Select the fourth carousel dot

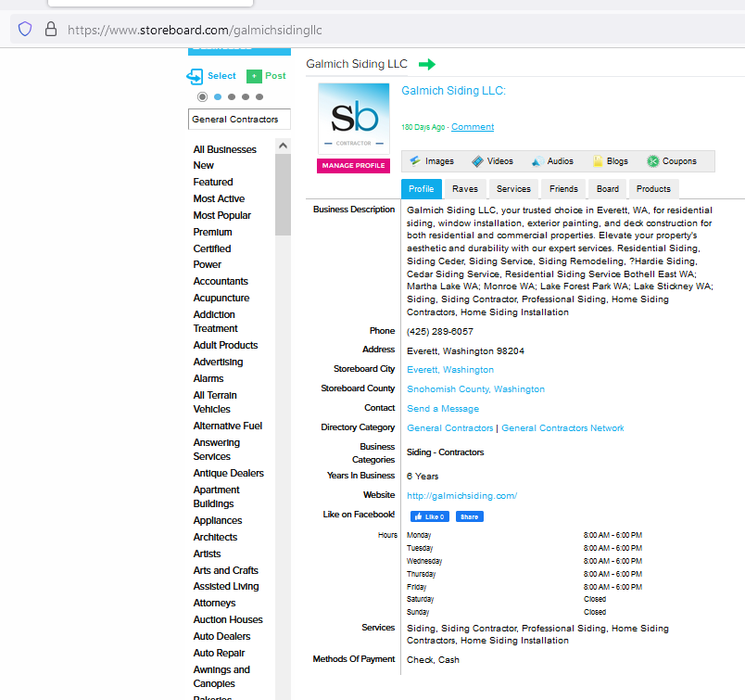pyautogui.click(x=246, y=97)
